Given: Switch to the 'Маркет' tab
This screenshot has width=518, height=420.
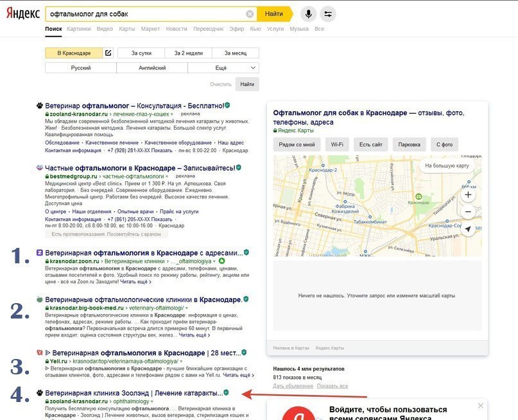Looking at the screenshot, I should point(150,29).
